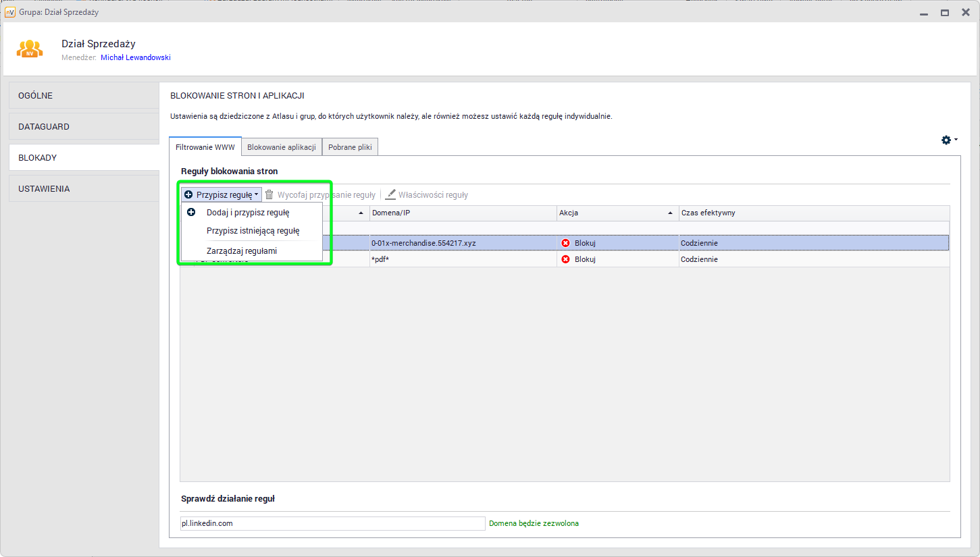Open manager link Michał Lewandowski
980x557 pixels.
click(135, 58)
